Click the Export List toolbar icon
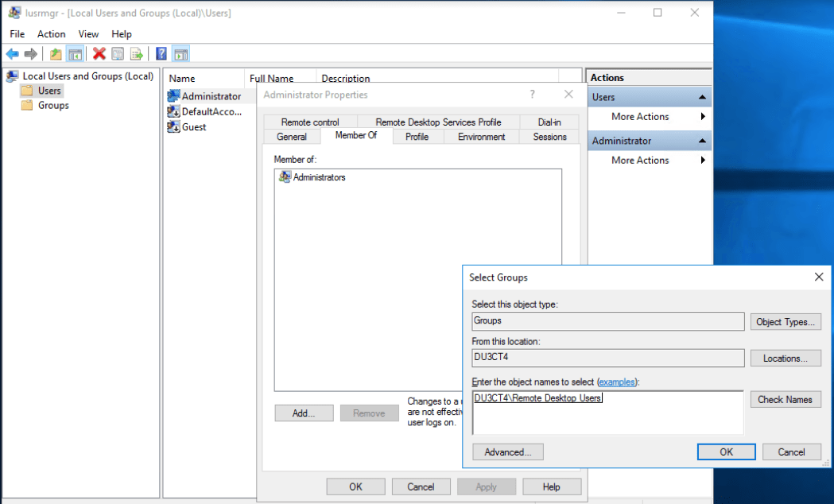The height and width of the screenshot is (504, 834). click(x=137, y=54)
